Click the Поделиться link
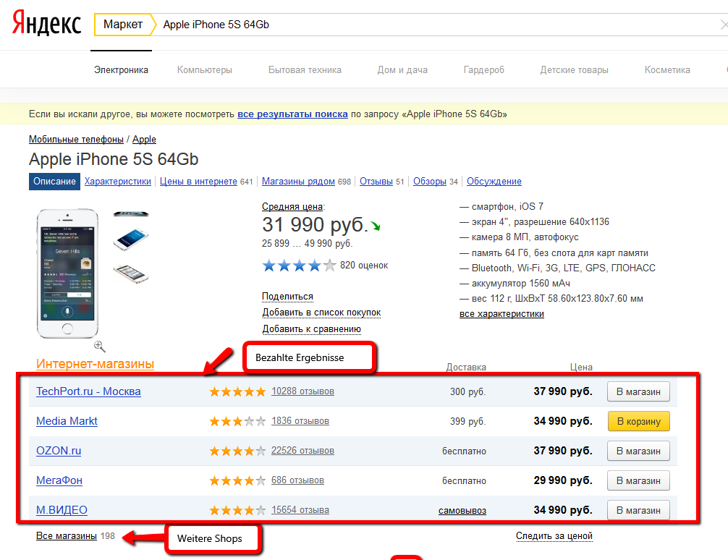The image size is (728, 560). [287, 297]
